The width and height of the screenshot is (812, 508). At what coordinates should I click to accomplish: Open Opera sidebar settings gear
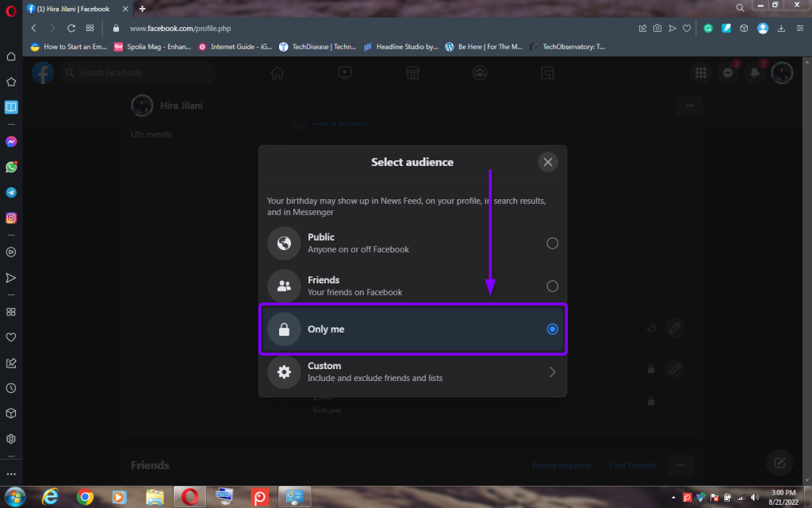point(11,439)
